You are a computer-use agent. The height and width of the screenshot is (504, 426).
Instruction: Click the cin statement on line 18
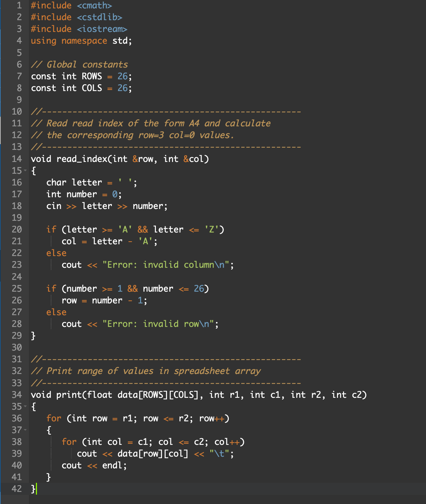[108, 206]
